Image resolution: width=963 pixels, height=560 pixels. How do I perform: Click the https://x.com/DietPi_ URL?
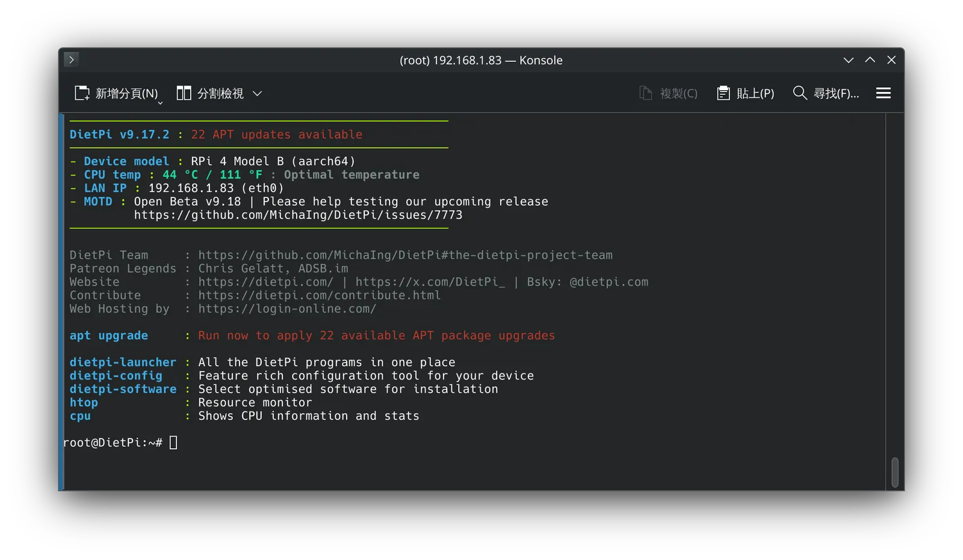click(x=430, y=282)
